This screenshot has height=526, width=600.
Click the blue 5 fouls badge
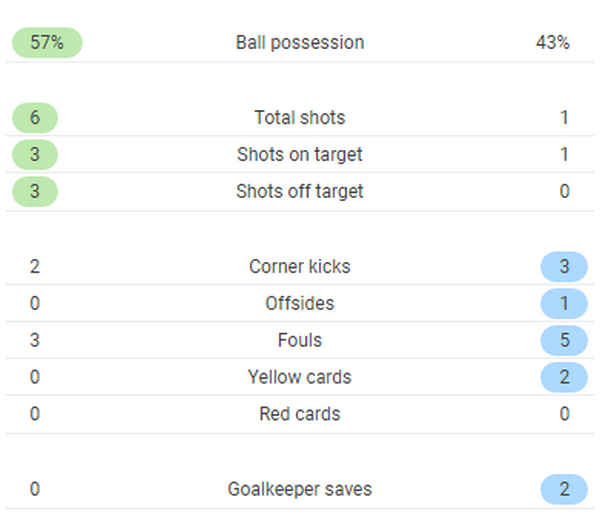tap(564, 341)
